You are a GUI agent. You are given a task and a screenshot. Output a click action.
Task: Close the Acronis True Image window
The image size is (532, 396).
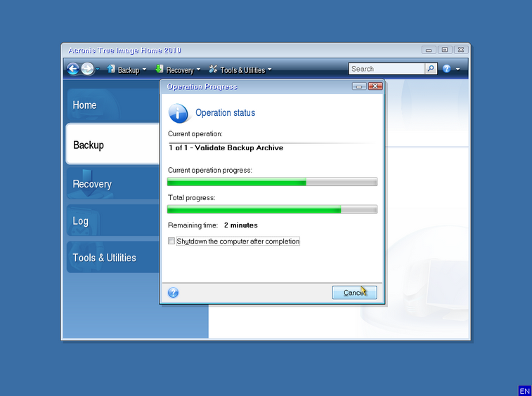tap(461, 50)
